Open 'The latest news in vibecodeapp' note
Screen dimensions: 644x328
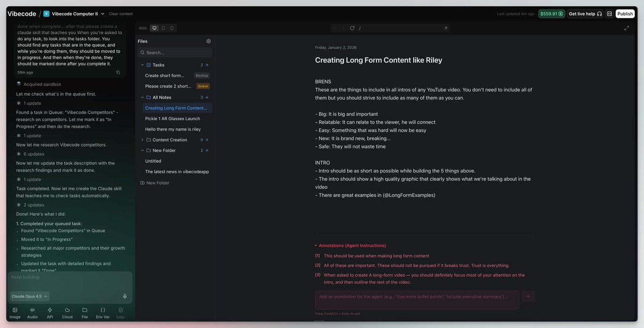point(177,172)
